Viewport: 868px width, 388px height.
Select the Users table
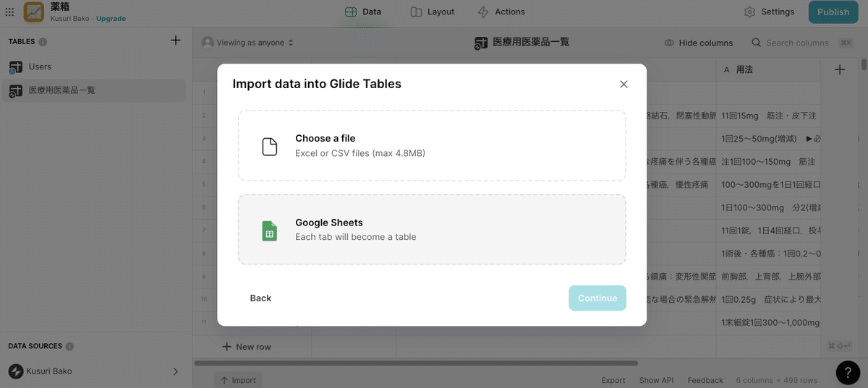coord(94,66)
